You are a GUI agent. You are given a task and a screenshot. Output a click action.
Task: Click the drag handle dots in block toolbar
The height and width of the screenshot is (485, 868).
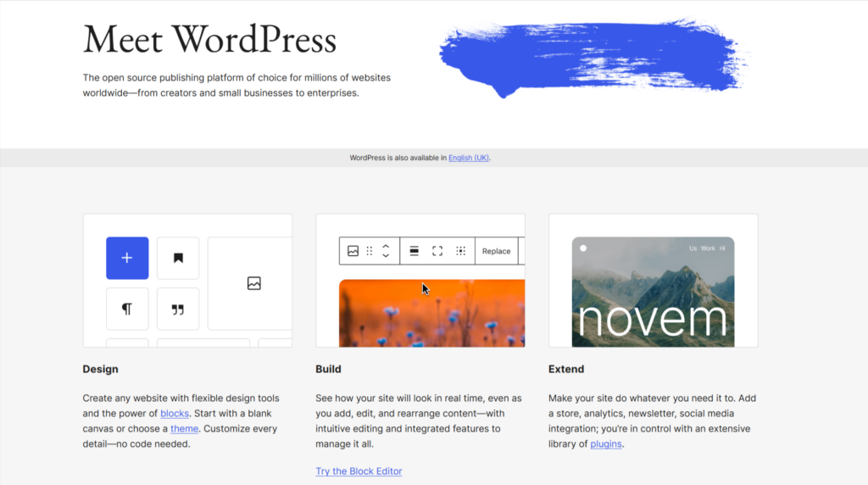click(370, 251)
